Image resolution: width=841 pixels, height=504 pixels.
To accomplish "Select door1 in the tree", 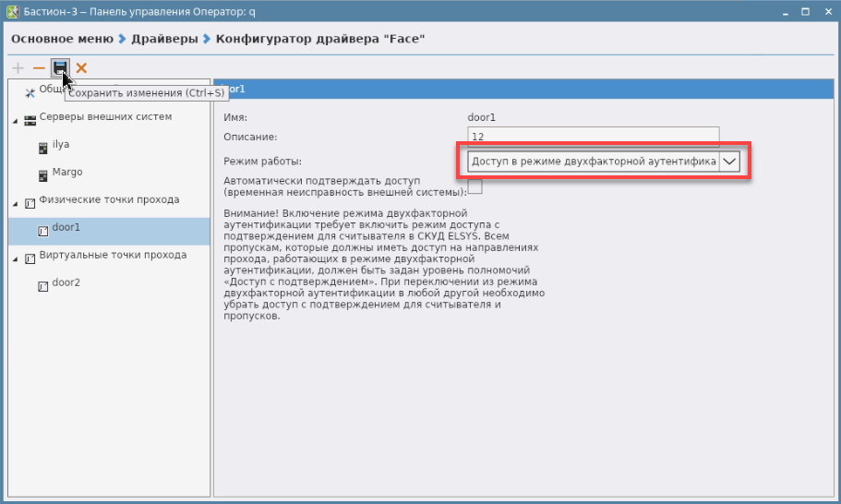I will tap(66, 227).
